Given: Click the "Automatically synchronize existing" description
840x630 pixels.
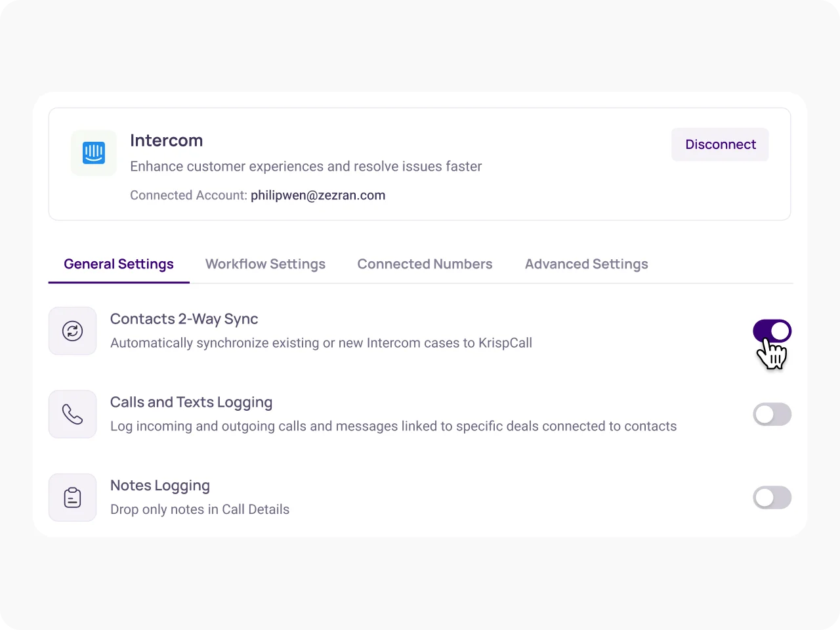Looking at the screenshot, I should (x=322, y=343).
